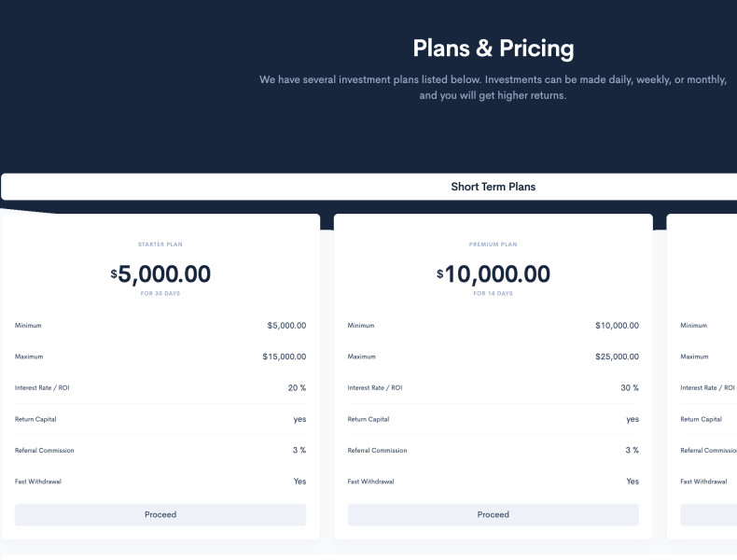737x560 pixels.
Task: Click the 30 % interest rate value
Action: coord(630,387)
